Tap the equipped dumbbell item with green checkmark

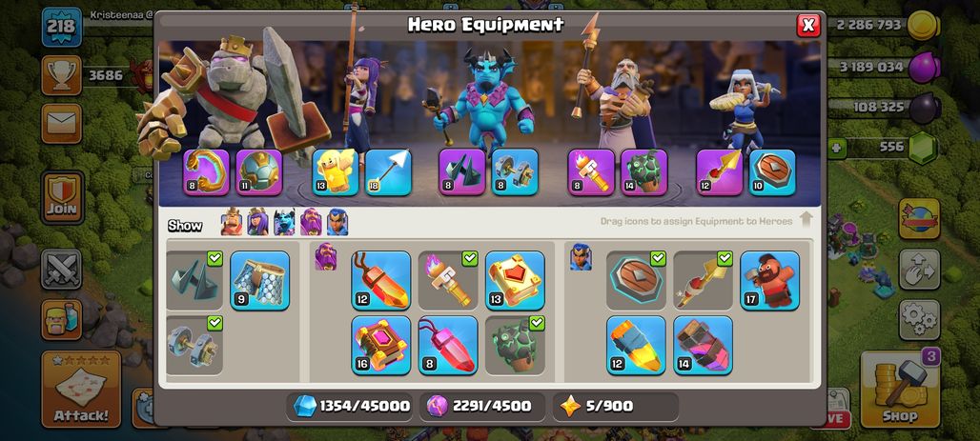coord(194,345)
